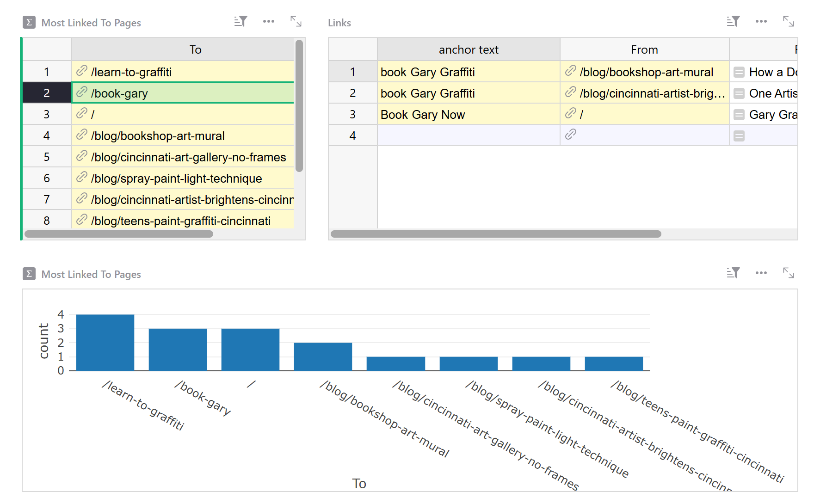
Task: Select row number 5 in Most Linked table
Action: click(47, 157)
